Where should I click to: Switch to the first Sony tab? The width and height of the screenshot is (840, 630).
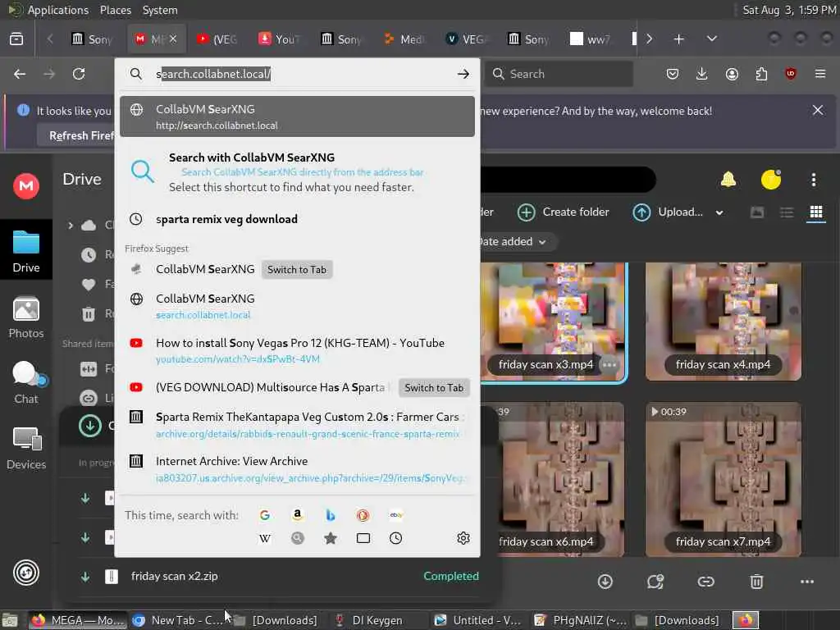[92, 39]
